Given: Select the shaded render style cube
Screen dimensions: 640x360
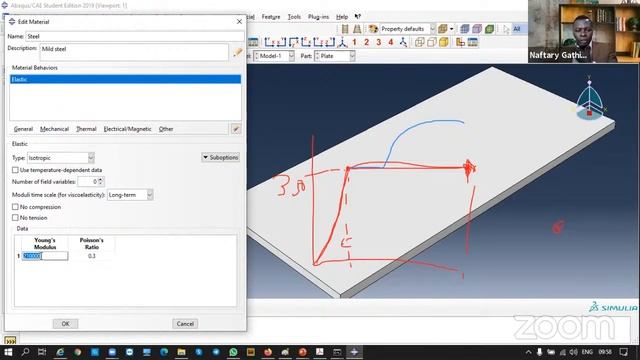Looking at the screenshot, I should [444, 42].
